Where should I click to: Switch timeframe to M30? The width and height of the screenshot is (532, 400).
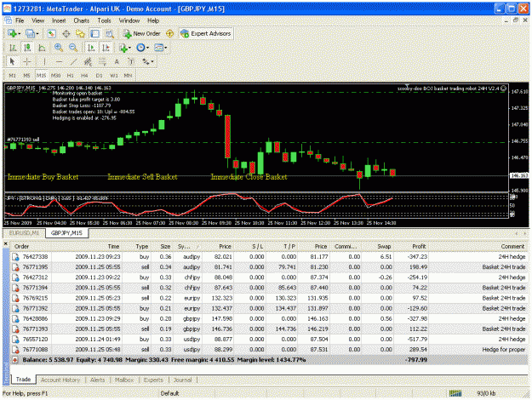[x=55, y=75]
